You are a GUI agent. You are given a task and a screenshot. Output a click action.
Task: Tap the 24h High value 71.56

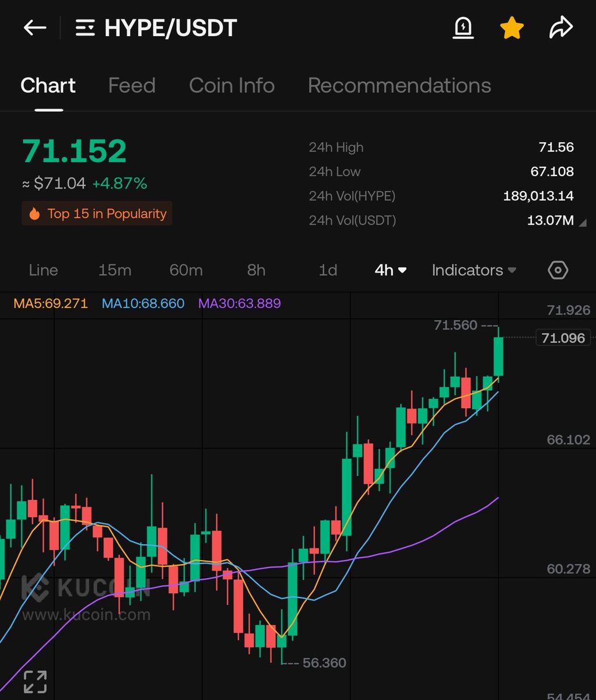[x=556, y=147]
